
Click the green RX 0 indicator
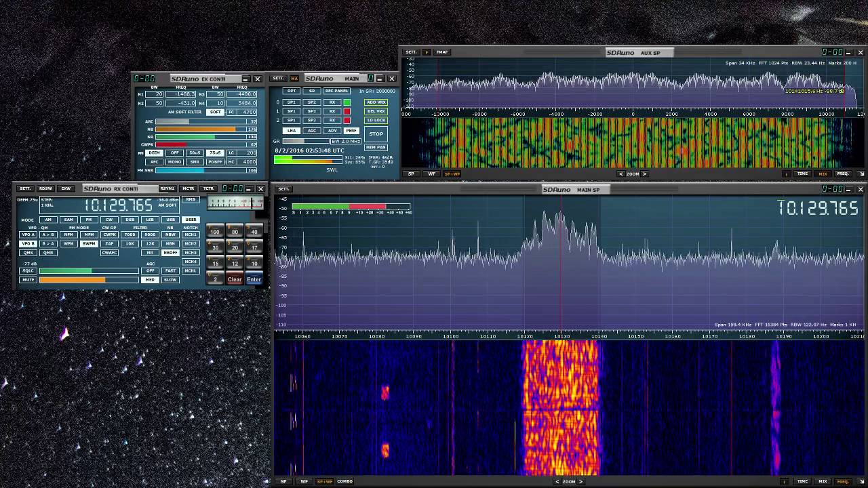point(347,102)
